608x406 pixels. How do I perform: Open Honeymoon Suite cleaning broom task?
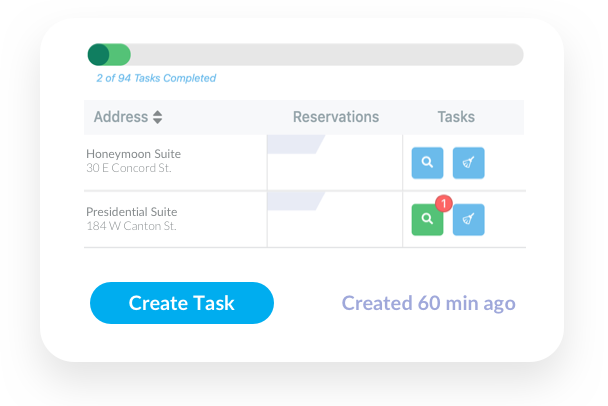tap(468, 163)
